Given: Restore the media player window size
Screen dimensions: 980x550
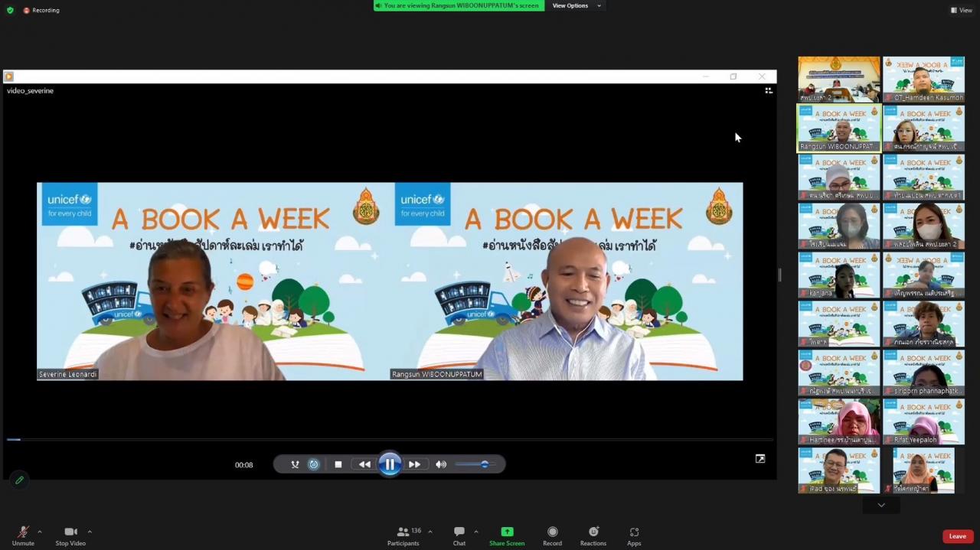Looking at the screenshot, I should [733, 76].
